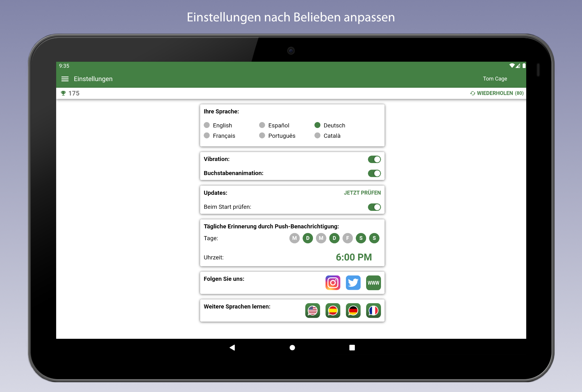This screenshot has width=582, height=392.
Task: Open the WWW website icon
Action: coord(373,283)
